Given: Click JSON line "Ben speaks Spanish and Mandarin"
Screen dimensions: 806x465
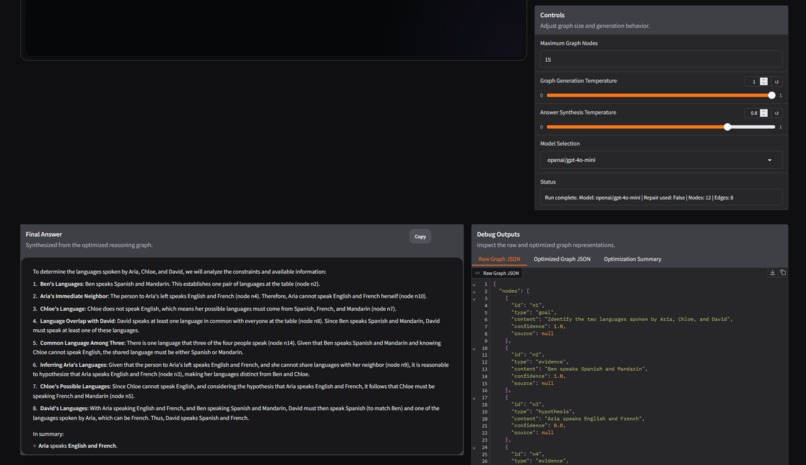Looking at the screenshot, I should 579,369.
